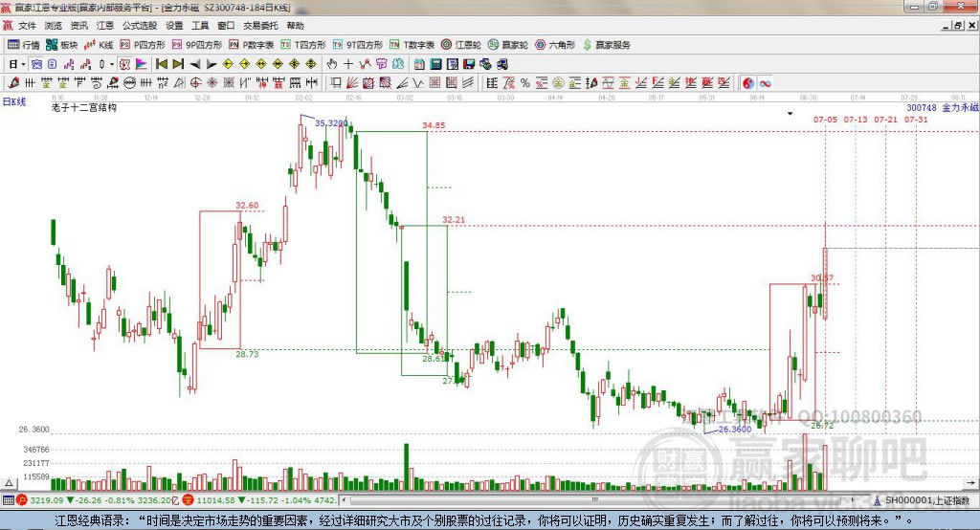
Task: Click the pink flag icon
Action: 142,64
